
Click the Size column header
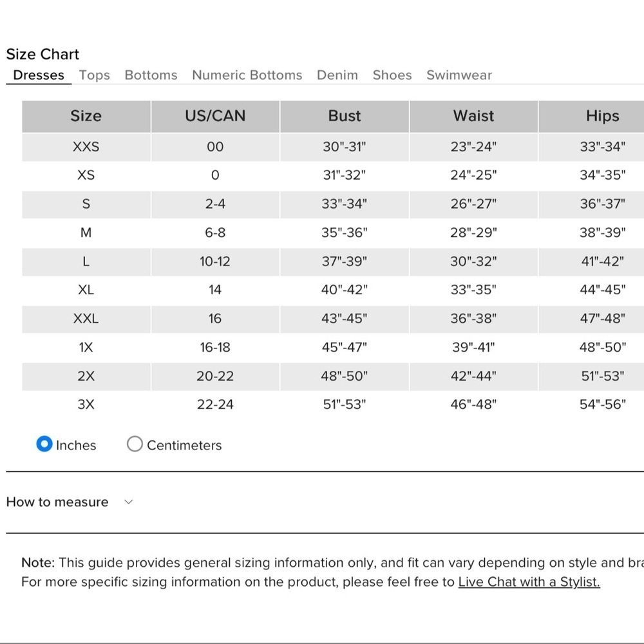pyautogui.click(x=86, y=116)
